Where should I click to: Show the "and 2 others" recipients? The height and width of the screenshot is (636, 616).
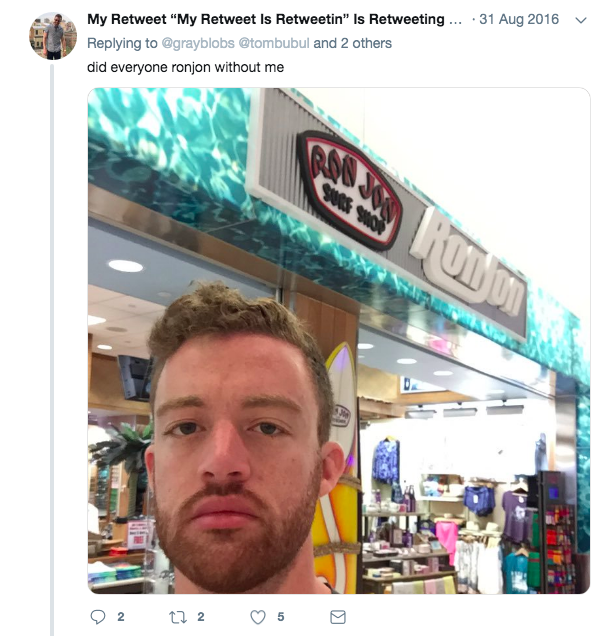click(x=352, y=43)
